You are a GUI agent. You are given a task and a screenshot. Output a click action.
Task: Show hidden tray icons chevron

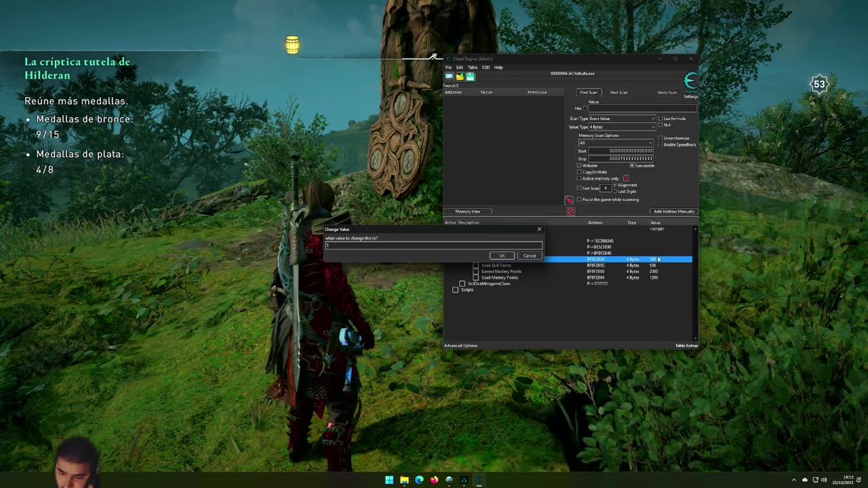pos(794,480)
